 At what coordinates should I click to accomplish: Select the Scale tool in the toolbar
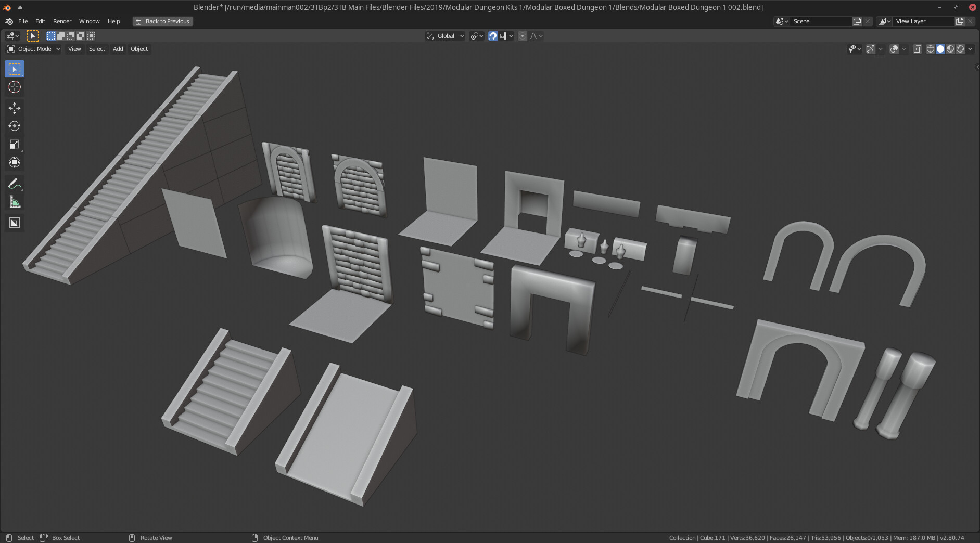[14, 144]
